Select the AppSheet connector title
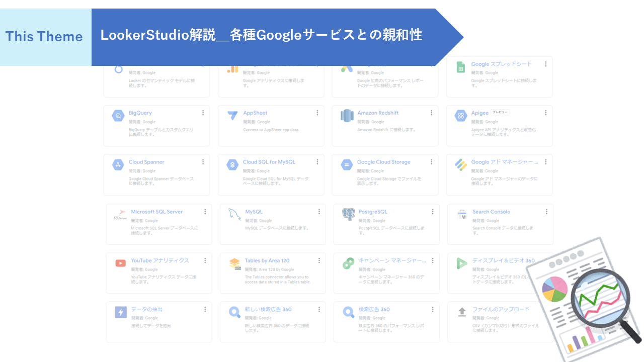The width and height of the screenshot is (644, 362). click(x=256, y=113)
